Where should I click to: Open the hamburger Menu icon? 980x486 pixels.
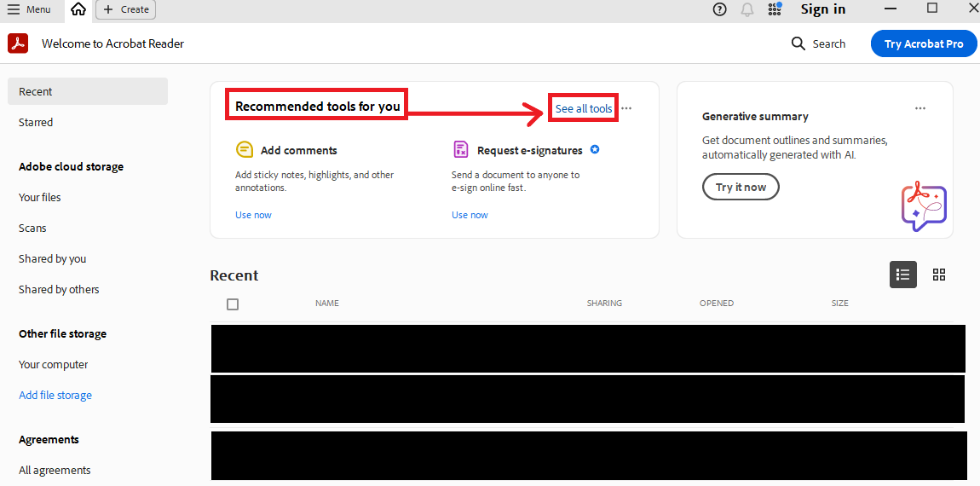pos(13,9)
